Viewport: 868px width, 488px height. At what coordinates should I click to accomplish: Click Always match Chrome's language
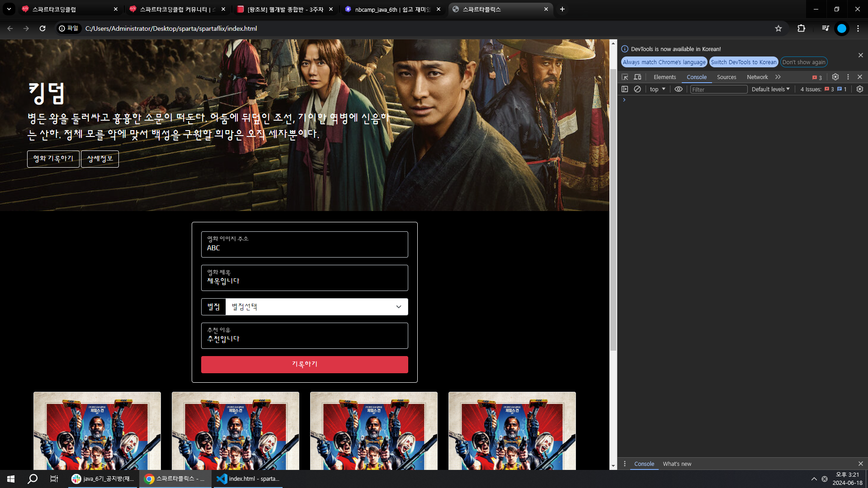pyautogui.click(x=664, y=62)
